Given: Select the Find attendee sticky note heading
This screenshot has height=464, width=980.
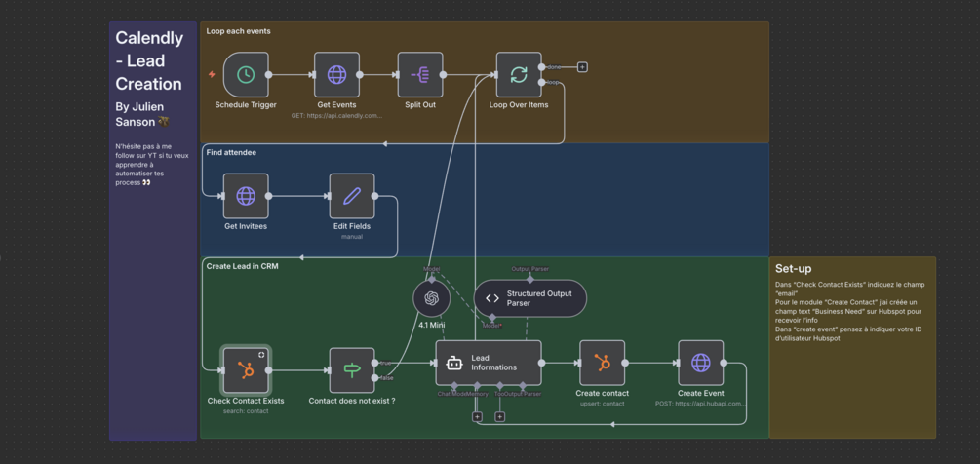Looking at the screenshot, I should [231, 152].
